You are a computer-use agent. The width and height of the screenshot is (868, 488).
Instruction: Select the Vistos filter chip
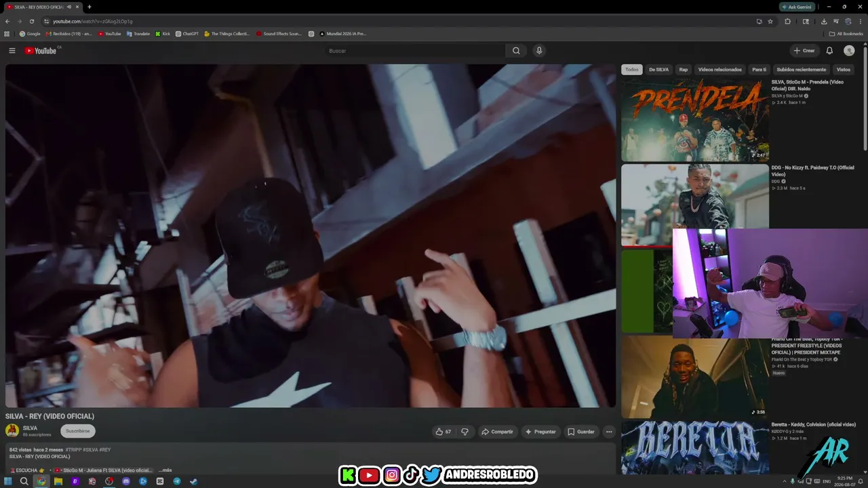(x=844, y=69)
